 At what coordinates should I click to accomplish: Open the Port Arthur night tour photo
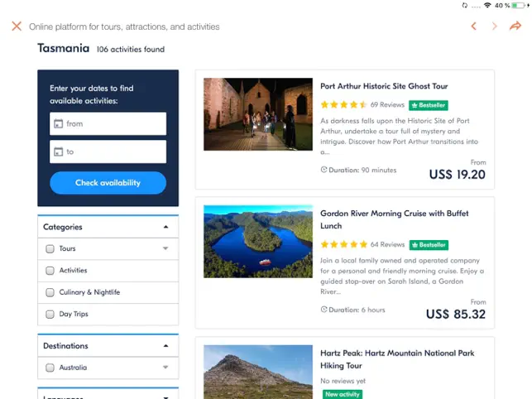[258, 114]
